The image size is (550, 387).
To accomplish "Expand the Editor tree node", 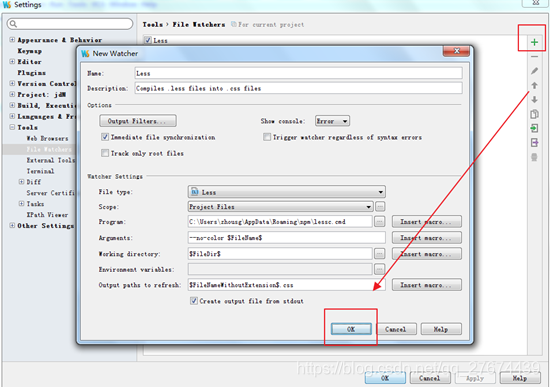I will click(12, 61).
